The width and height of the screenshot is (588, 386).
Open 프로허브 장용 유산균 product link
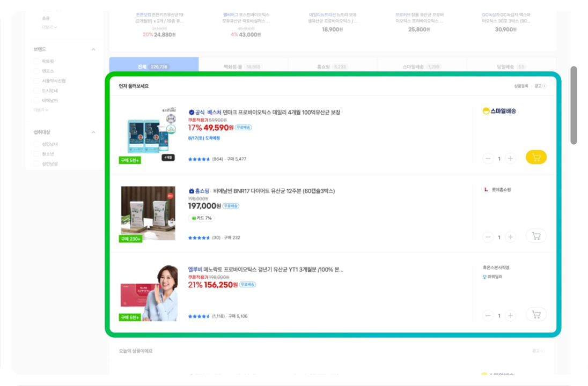[419, 18]
